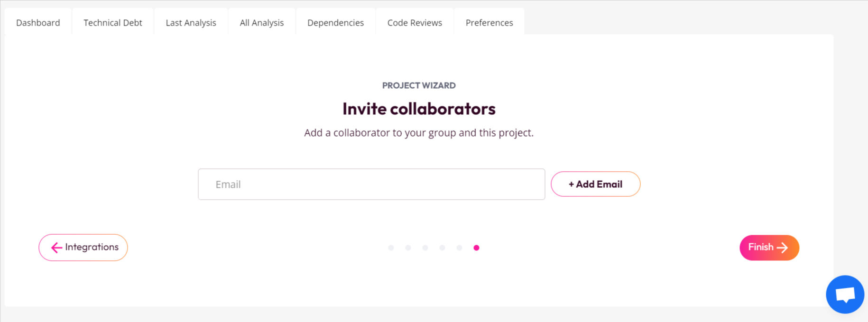Viewport: 868px width, 322px height.
Task: Click the active pink progress dot
Action: coord(477,247)
